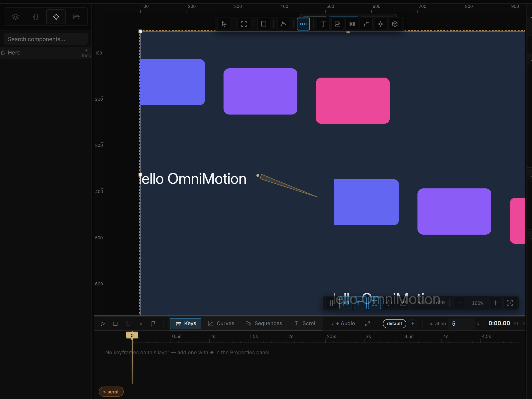Viewport: 532px width, 399px height.
Task: Zoom out with the minus button
Action: [x=459, y=303]
